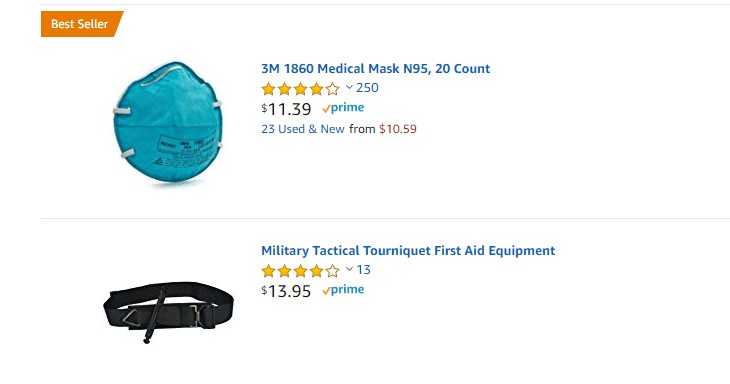Open the 23 Used & New offers
Image resolution: width=730 pixels, height=384 pixels.
(x=303, y=129)
